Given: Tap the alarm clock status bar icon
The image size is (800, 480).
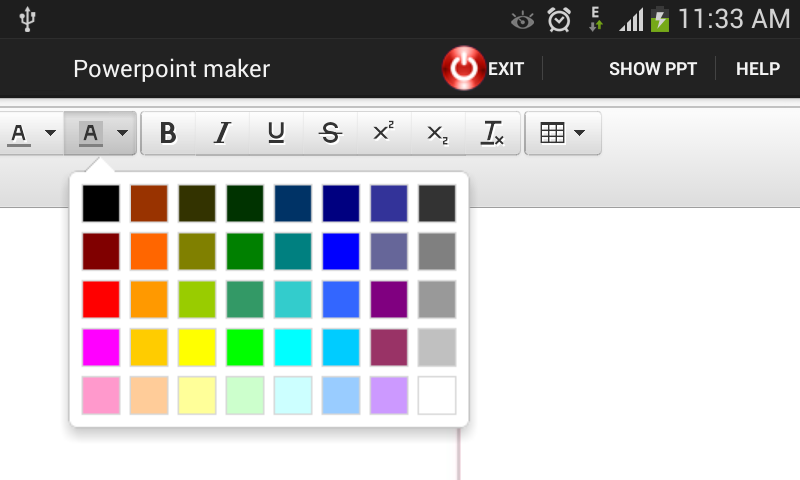Looking at the screenshot, I should tap(559, 20).
